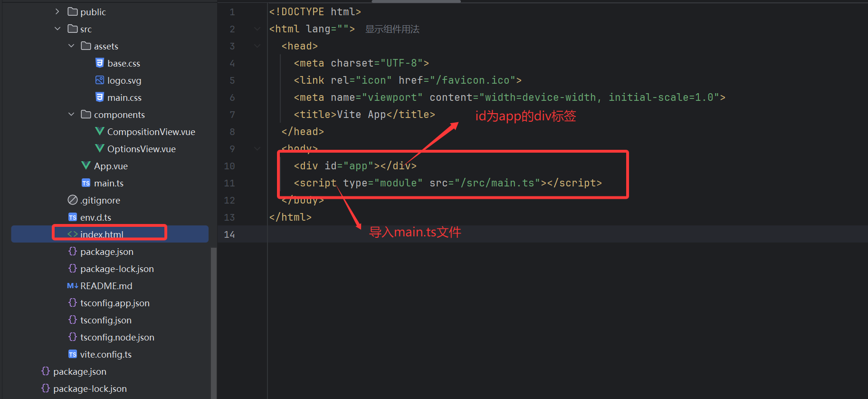Open tsconfig.app.json file
Viewport: 868px width, 399px height.
pyautogui.click(x=115, y=303)
